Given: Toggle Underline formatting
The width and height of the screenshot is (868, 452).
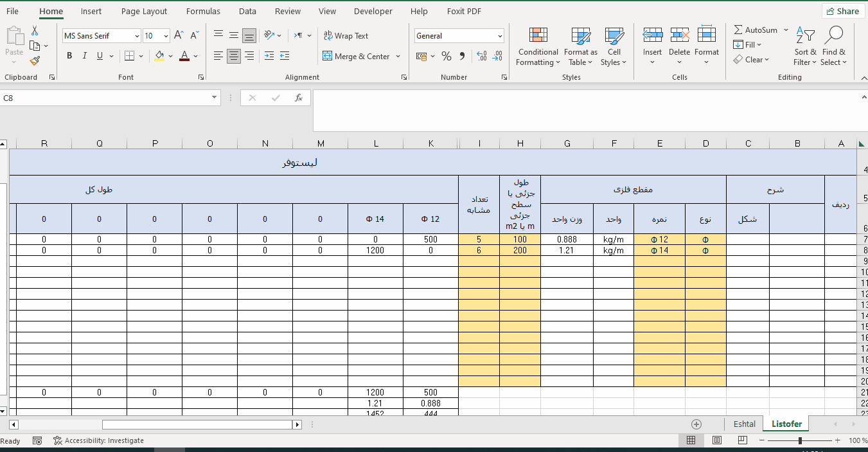Looking at the screenshot, I should click(100, 56).
